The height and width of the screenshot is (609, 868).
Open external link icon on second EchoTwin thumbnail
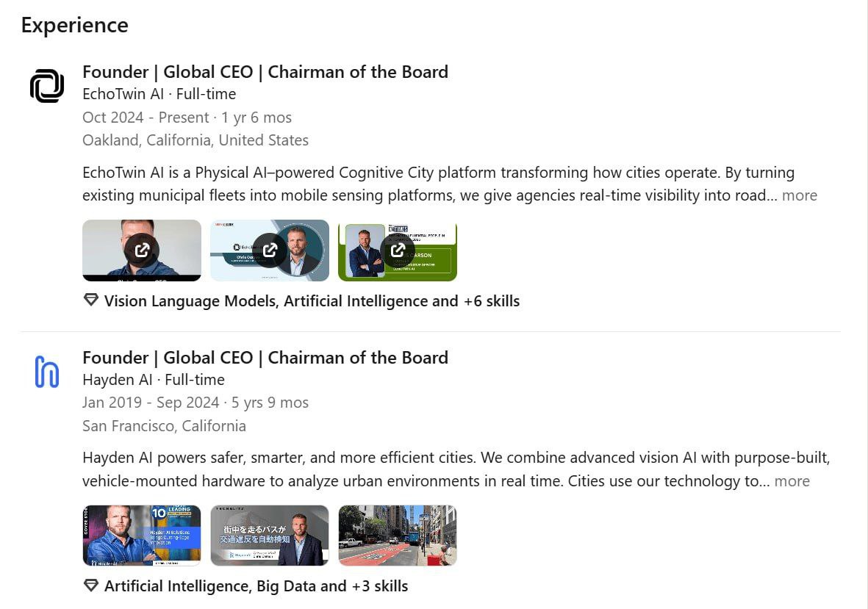[270, 251]
